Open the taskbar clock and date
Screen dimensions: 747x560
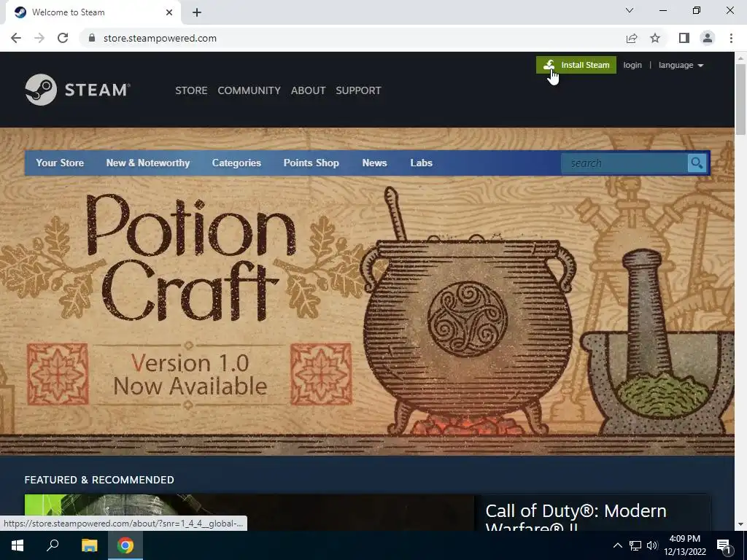click(685, 545)
